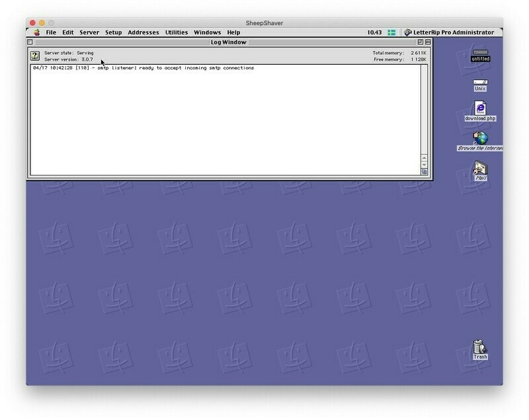Open Browse the Internet shortcut
Viewport: 529px width, 420px height.
[481, 139]
